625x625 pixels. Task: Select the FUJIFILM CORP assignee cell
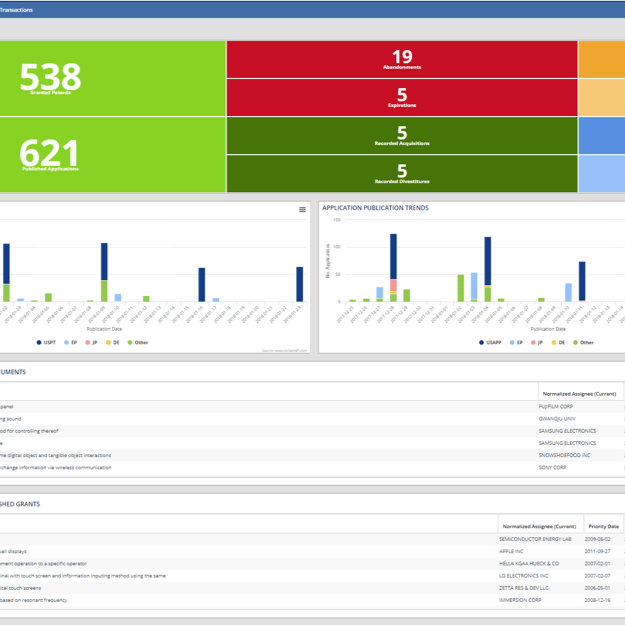click(556, 407)
